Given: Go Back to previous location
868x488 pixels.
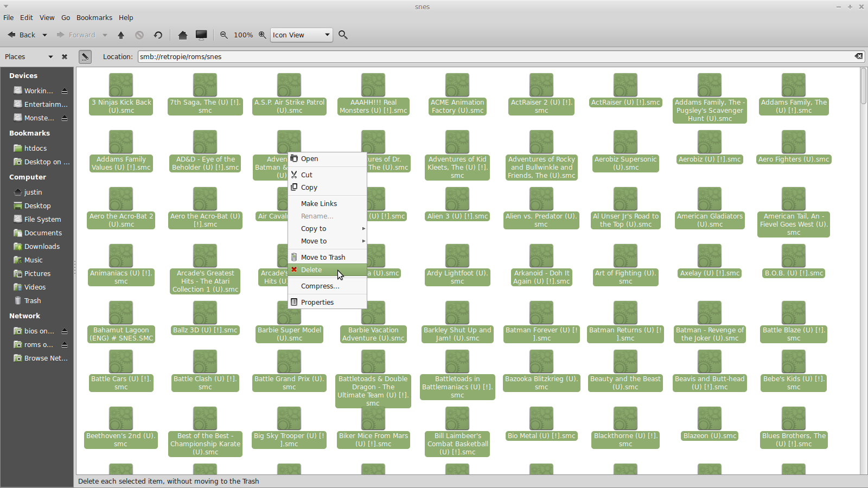Looking at the screenshot, I should pos(22,35).
